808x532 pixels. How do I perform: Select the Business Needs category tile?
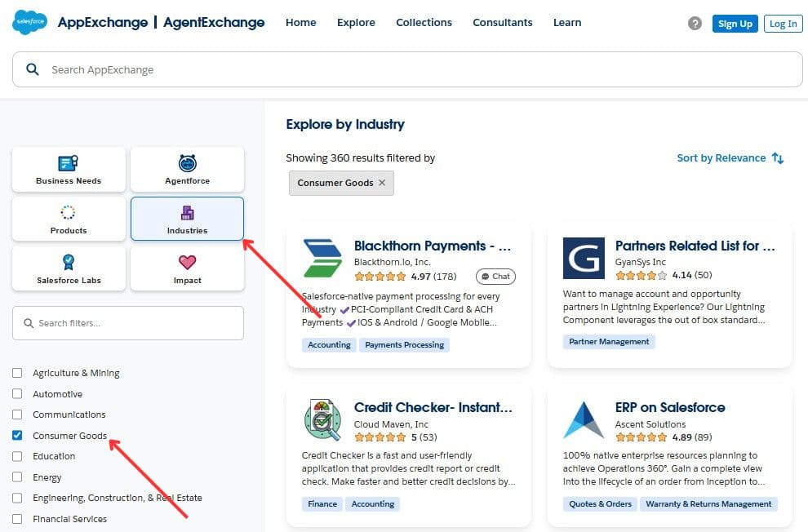pyautogui.click(x=69, y=170)
